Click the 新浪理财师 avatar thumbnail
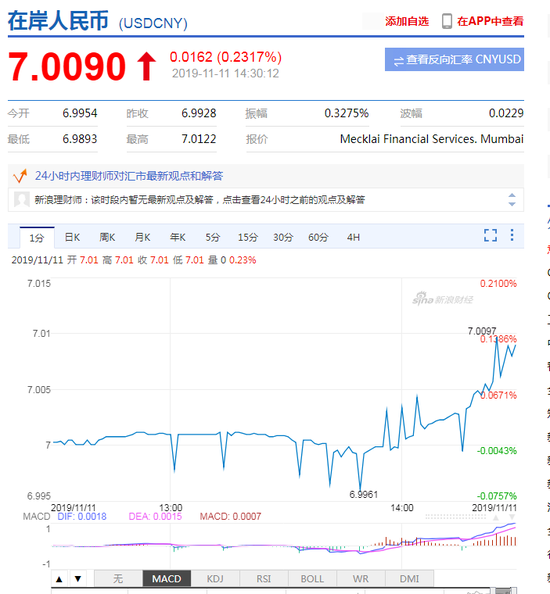The image size is (550, 594). 22,199
